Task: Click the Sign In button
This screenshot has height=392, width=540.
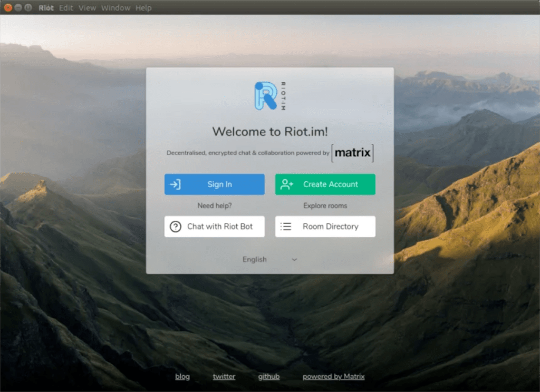Action: (214, 184)
